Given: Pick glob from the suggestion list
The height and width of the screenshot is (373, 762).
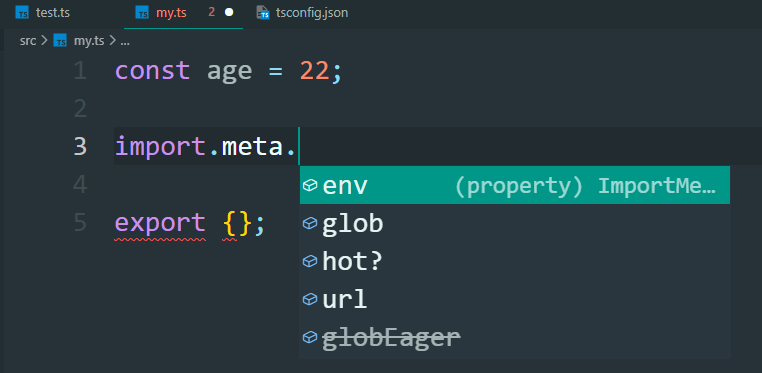Looking at the screenshot, I should click(515, 223).
